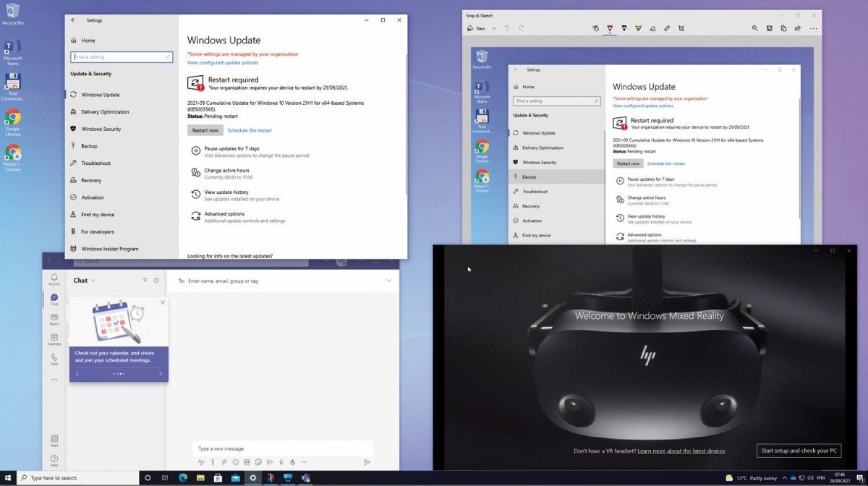Save the snip in Snip & Sketch

(770, 28)
